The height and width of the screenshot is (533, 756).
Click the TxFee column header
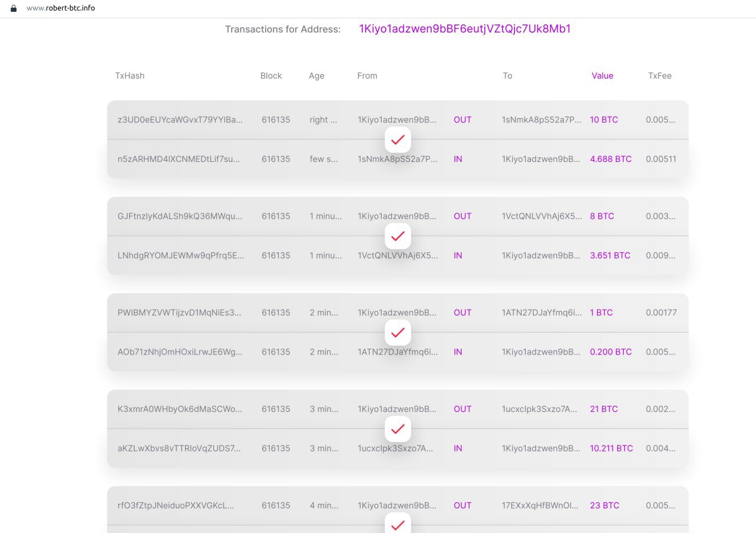click(x=660, y=76)
